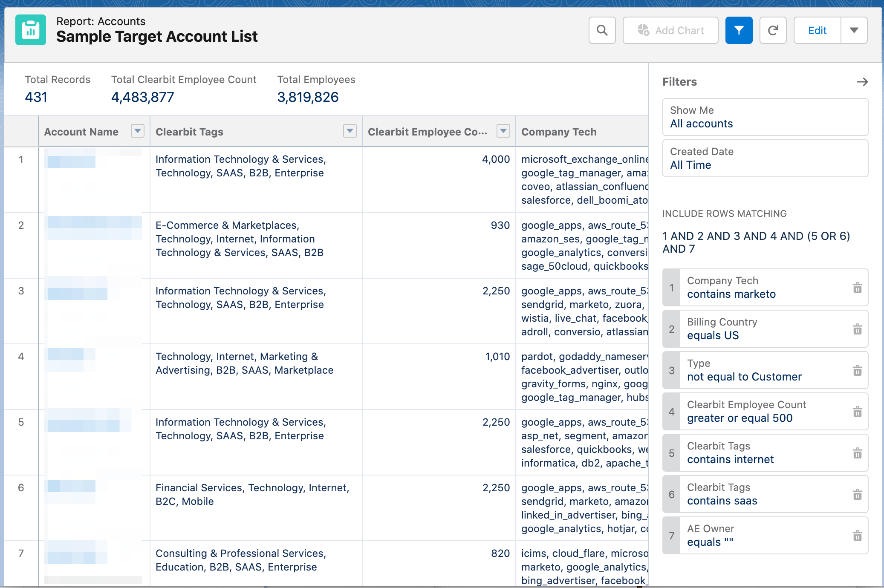
Task: Open the AE Owner equals filter
Action: tap(765, 536)
